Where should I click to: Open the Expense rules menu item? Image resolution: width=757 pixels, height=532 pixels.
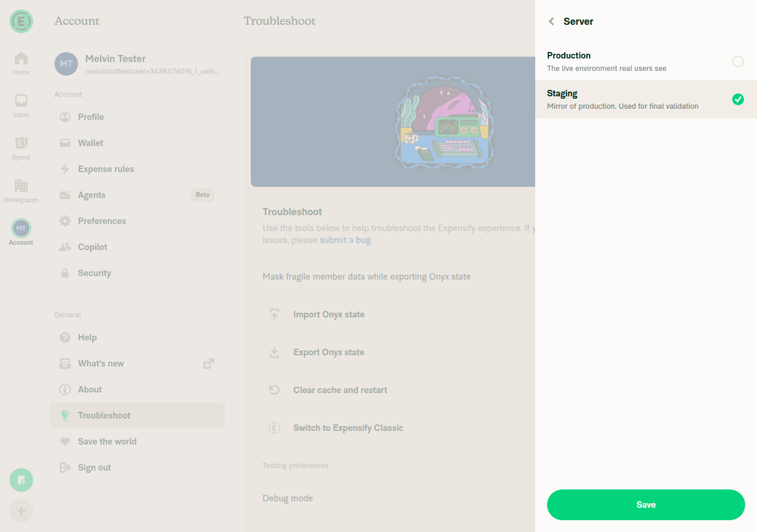tap(137, 169)
